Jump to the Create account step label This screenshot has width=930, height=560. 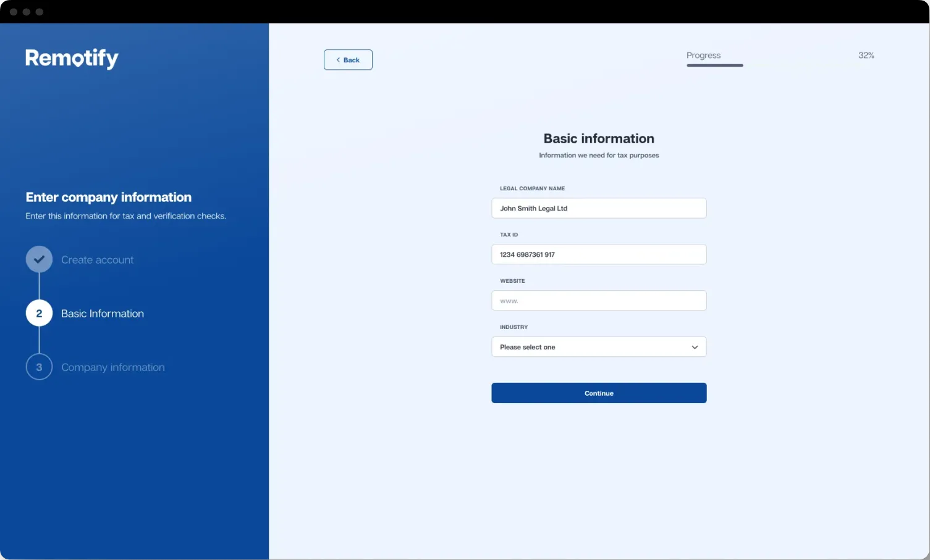click(x=97, y=260)
